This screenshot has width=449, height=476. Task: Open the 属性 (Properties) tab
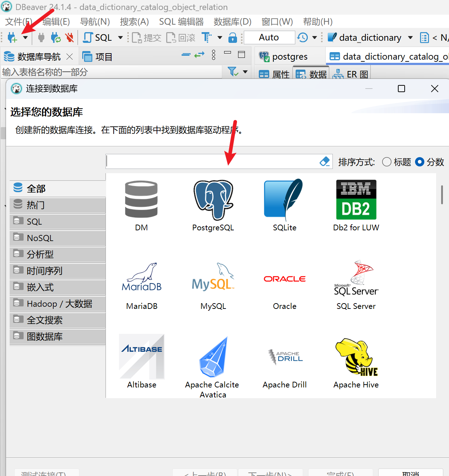pyautogui.click(x=274, y=74)
